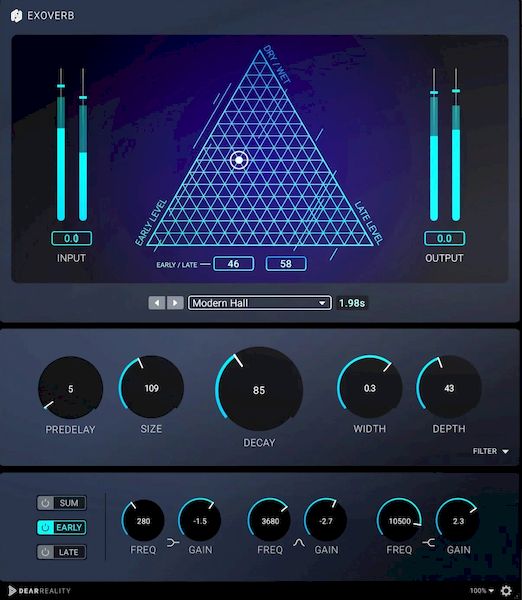Screen dimensions: 522x600
Task: Open the 100% zoom scale dropdown
Action: [482, 590]
